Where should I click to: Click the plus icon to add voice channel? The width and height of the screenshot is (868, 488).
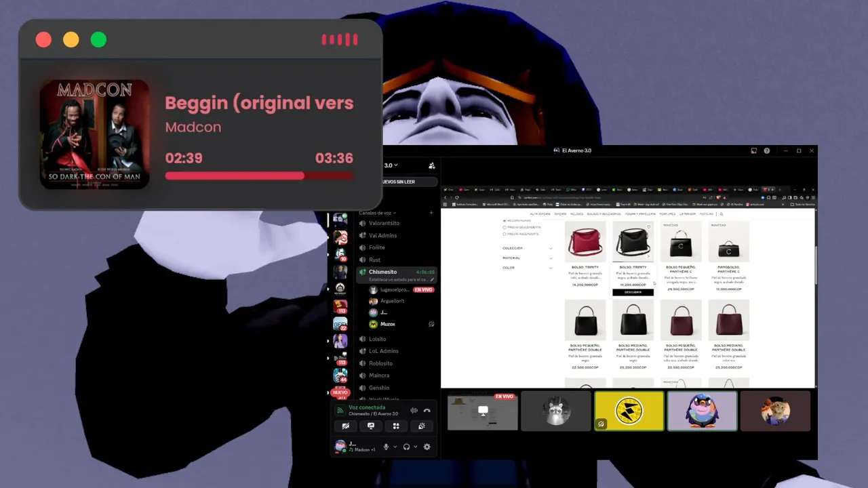coord(431,213)
